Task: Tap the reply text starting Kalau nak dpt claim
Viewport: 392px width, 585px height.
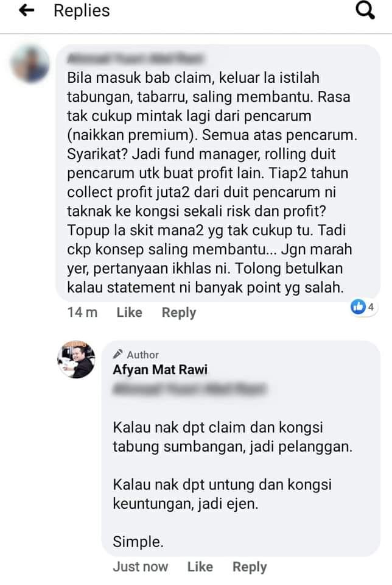Action: [233, 437]
